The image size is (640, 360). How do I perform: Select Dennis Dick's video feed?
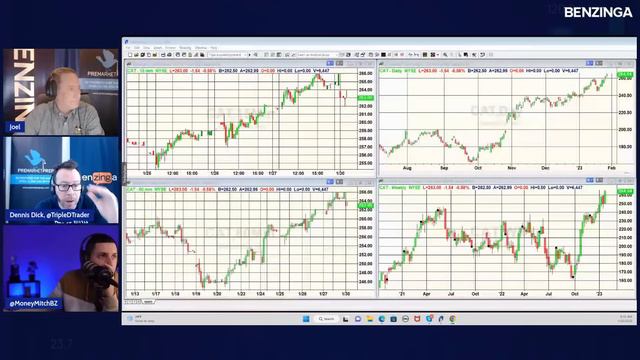pos(61,180)
